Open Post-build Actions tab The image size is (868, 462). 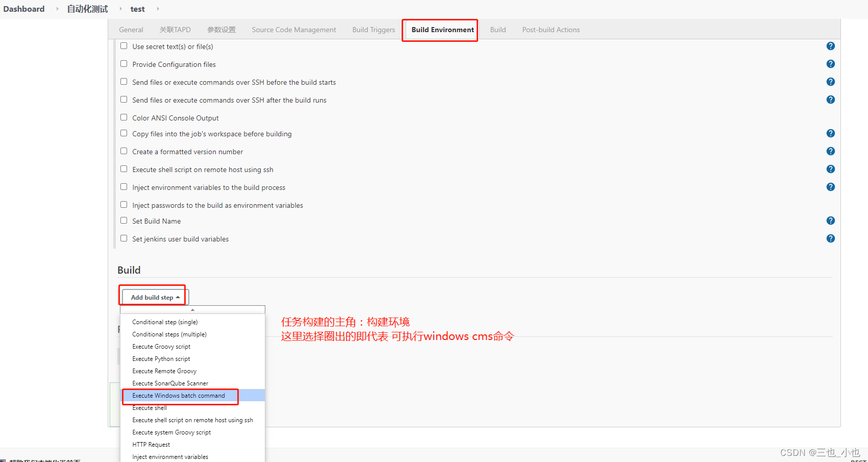coord(551,30)
